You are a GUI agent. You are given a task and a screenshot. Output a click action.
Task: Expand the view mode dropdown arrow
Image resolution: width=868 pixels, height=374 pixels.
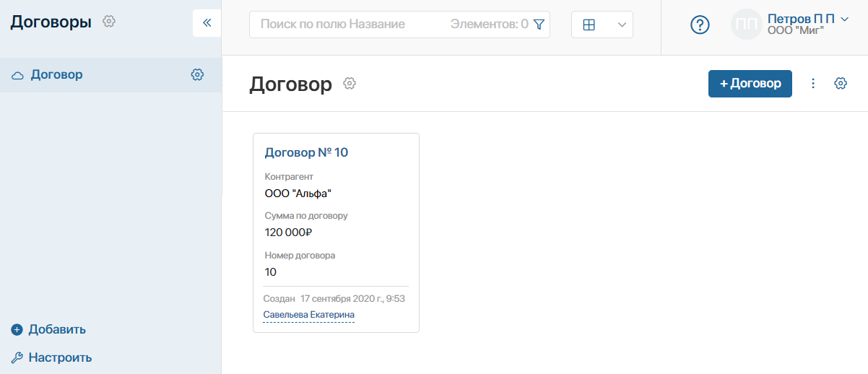pyautogui.click(x=622, y=25)
